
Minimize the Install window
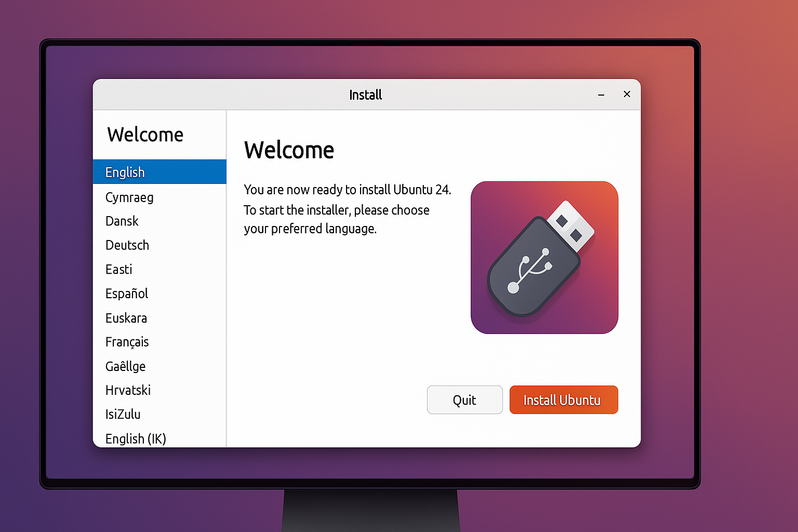601,95
